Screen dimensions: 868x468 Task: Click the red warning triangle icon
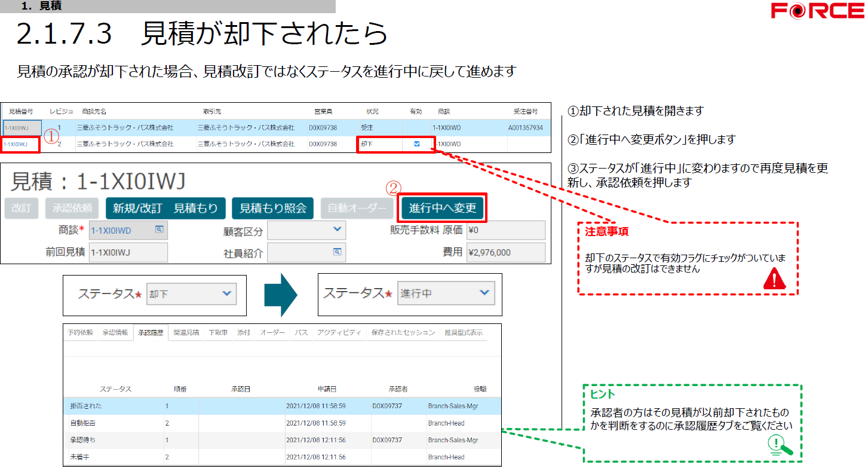point(775,279)
